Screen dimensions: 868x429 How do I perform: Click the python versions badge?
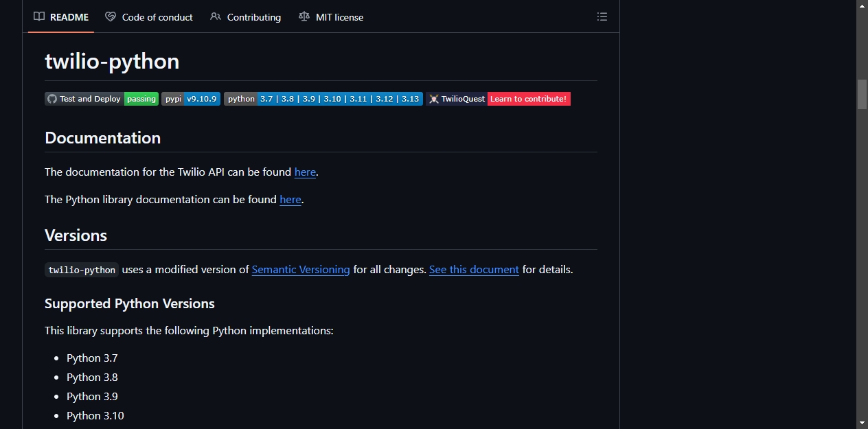323,99
